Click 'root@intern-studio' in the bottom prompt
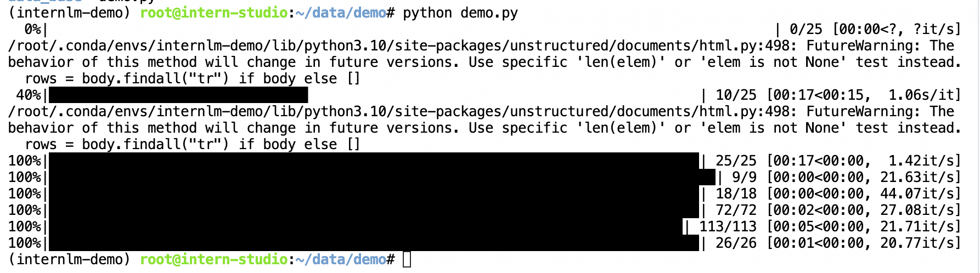This screenshot has height=273, width=980. (214, 259)
